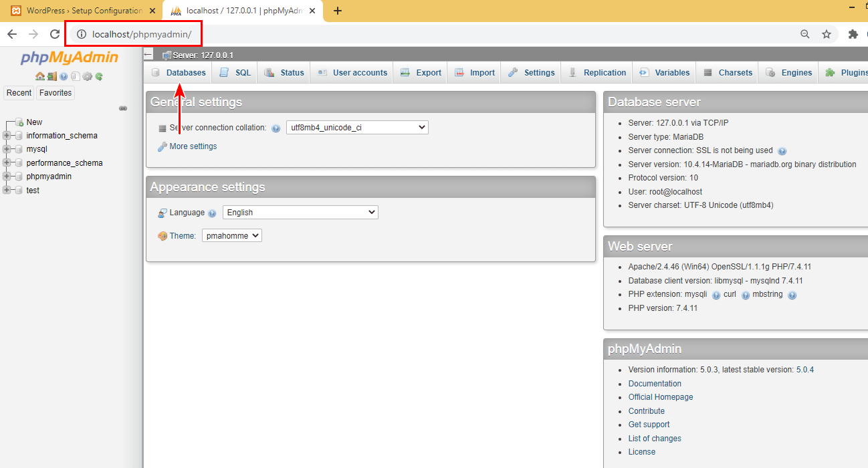Expand the test database tree
Image resolution: width=868 pixels, height=468 pixels.
pyautogui.click(x=7, y=191)
